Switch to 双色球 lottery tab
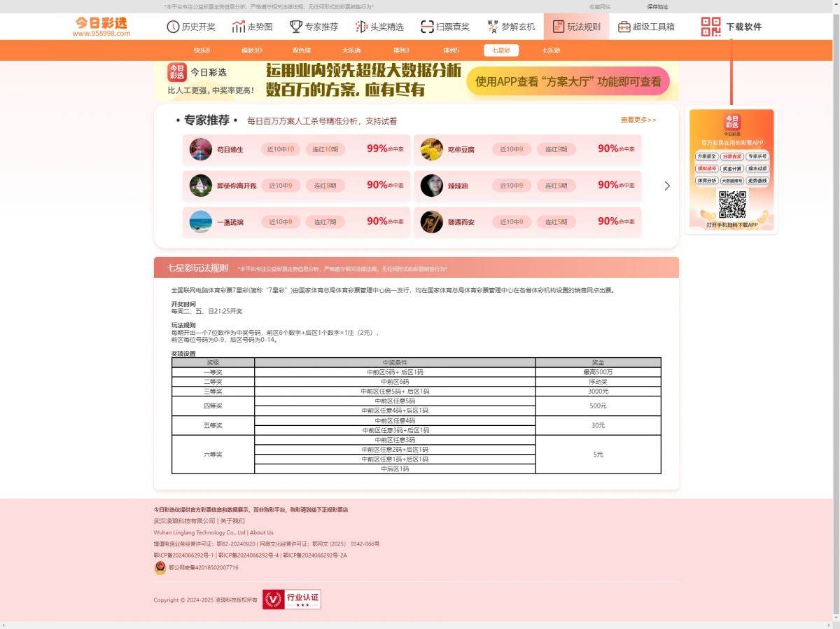This screenshot has height=629, width=840. (302, 50)
